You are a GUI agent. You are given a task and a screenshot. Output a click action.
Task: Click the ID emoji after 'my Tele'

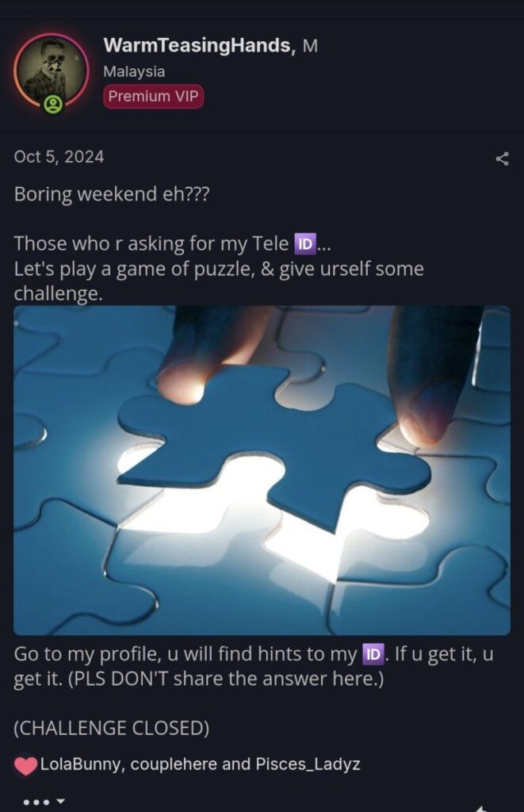tap(305, 243)
